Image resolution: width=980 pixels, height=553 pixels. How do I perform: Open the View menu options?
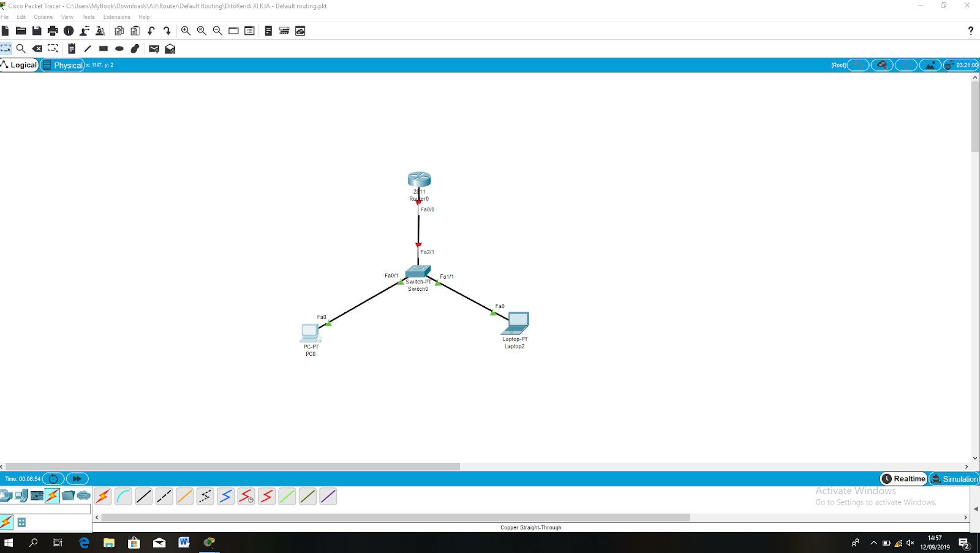(67, 17)
